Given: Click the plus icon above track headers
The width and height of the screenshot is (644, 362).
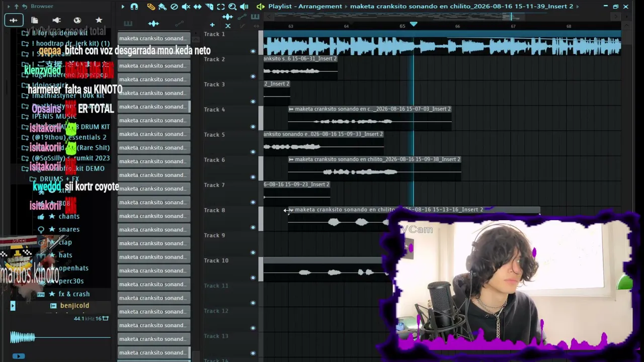Looking at the screenshot, I should point(212,25).
